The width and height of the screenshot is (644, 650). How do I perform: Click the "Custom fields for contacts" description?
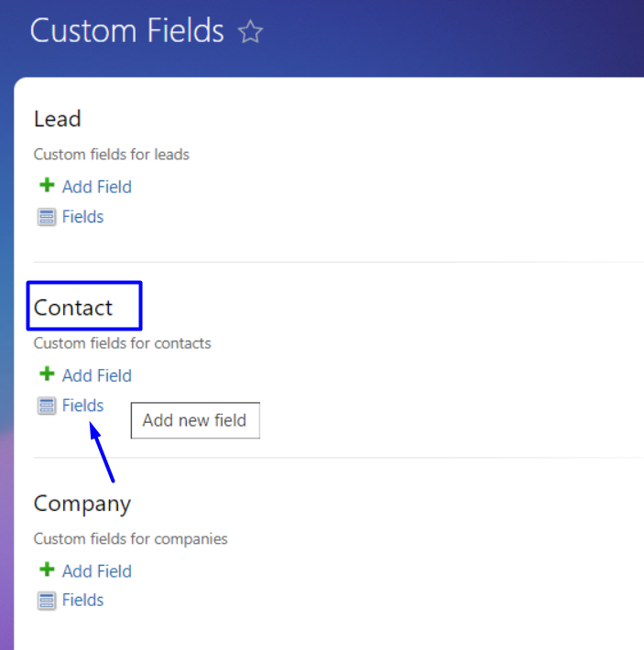[122, 343]
